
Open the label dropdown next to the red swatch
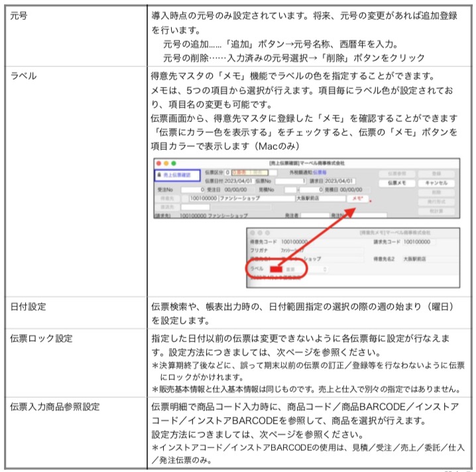(306, 269)
